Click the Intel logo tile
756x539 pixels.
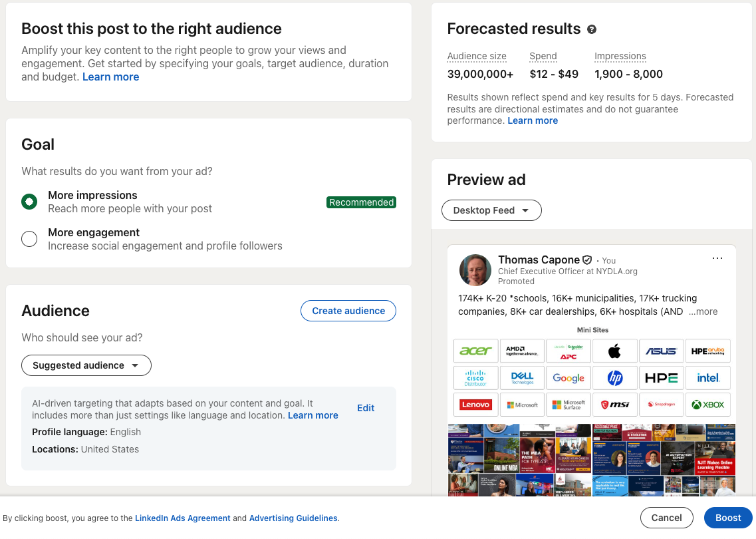click(707, 378)
